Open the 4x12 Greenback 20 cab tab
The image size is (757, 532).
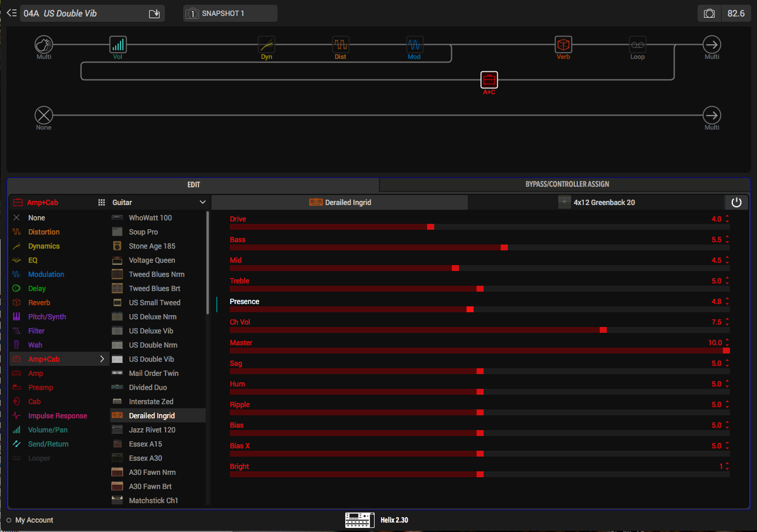click(596, 202)
